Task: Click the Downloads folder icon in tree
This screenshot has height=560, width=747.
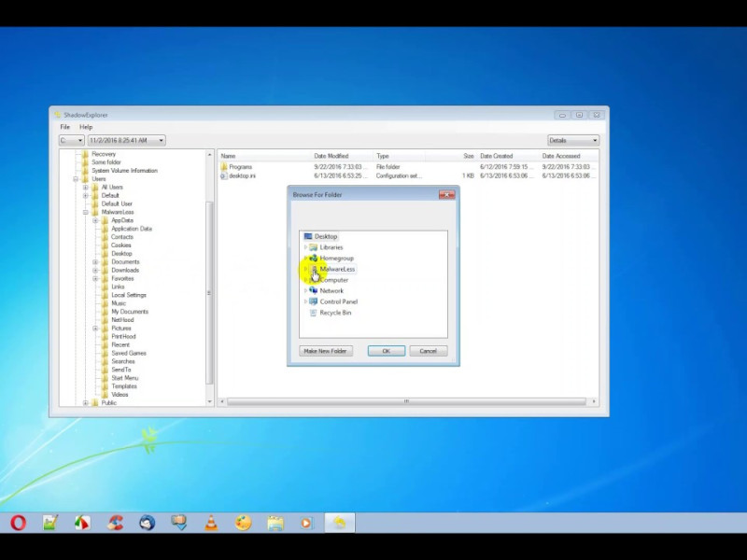Action: coord(105,270)
